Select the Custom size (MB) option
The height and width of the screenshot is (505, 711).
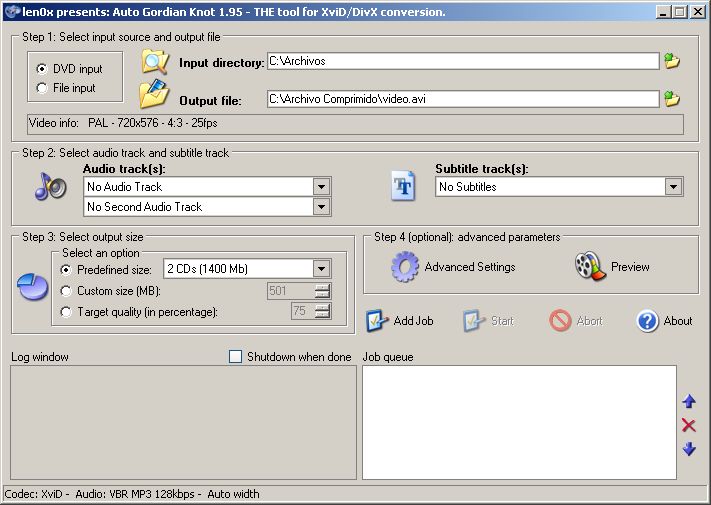coord(66,291)
